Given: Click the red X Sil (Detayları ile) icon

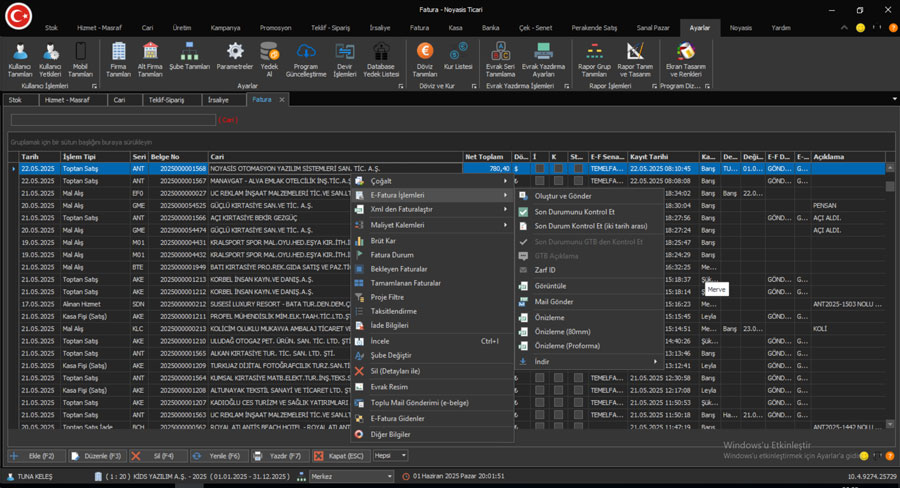Looking at the screenshot, I should [359, 371].
